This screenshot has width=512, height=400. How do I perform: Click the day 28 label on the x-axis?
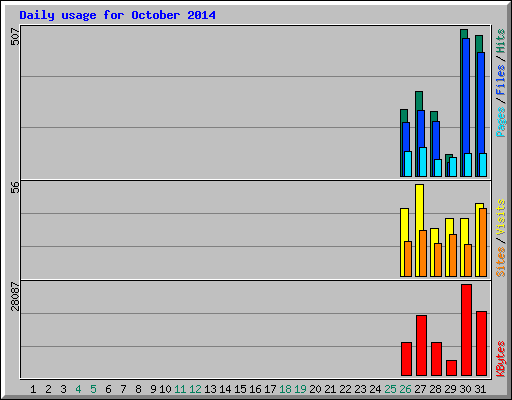435,389
